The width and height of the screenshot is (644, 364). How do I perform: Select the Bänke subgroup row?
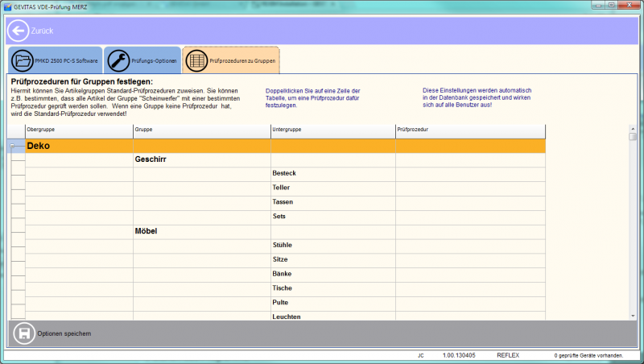(x=285, y=275)
